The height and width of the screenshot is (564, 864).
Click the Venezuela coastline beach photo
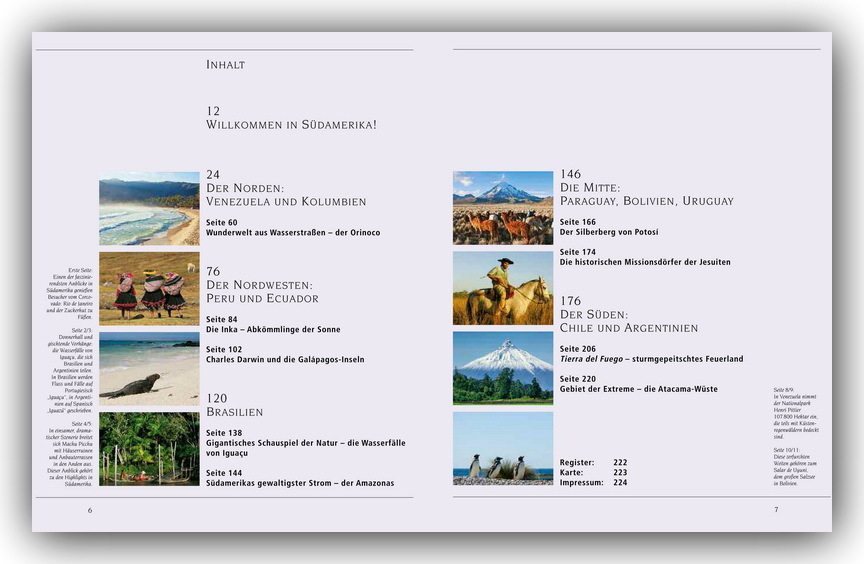coord(149,208)
